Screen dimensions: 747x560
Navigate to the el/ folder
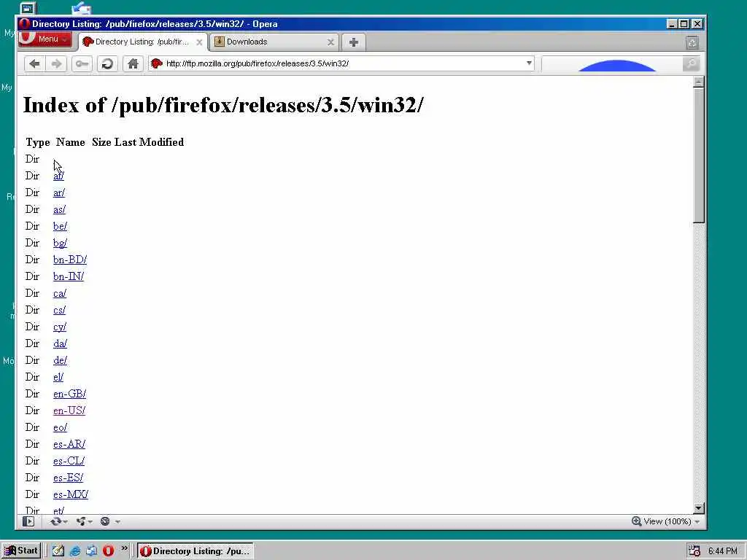[58, 377]
